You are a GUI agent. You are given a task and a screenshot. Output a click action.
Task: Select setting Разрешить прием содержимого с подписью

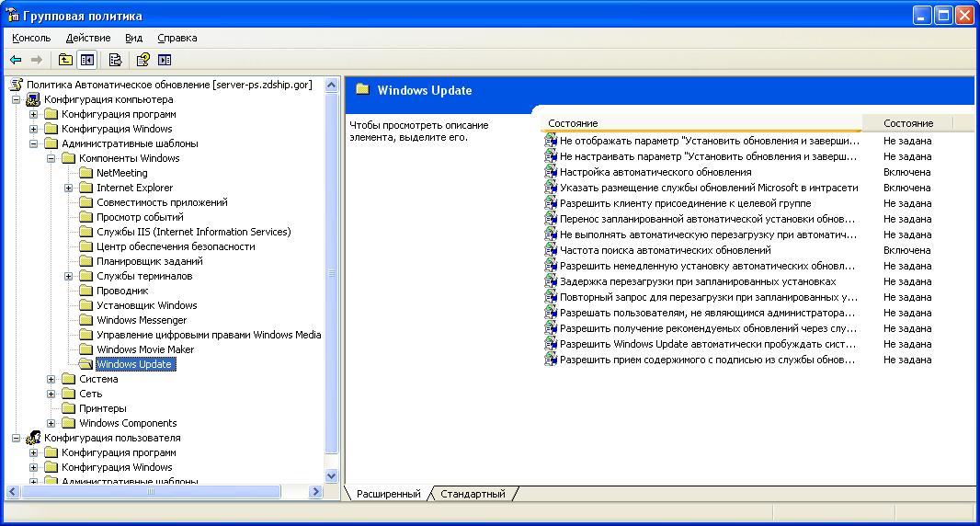coord(707,360)
